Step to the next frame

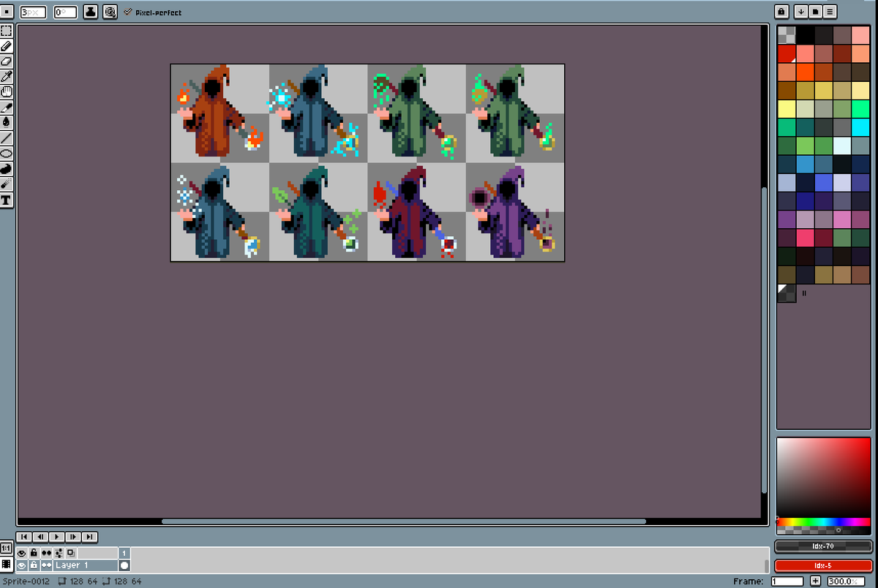coord(73,537)
